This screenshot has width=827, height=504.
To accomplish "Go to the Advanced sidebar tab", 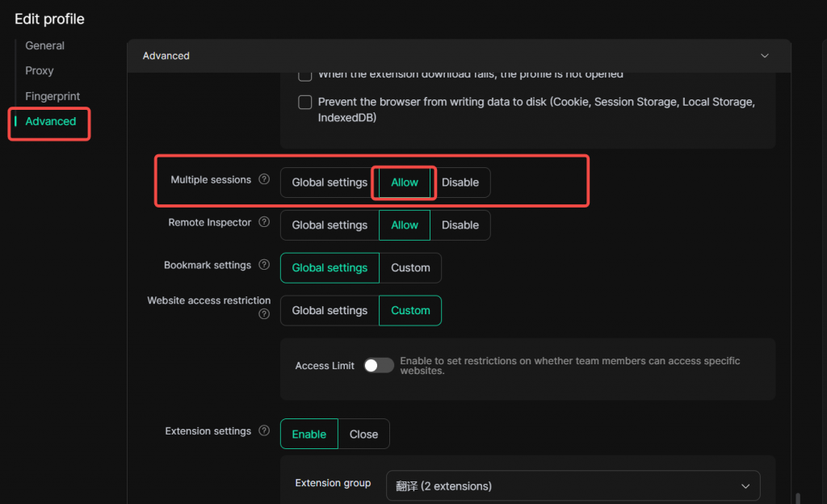I will click(51, 121).
